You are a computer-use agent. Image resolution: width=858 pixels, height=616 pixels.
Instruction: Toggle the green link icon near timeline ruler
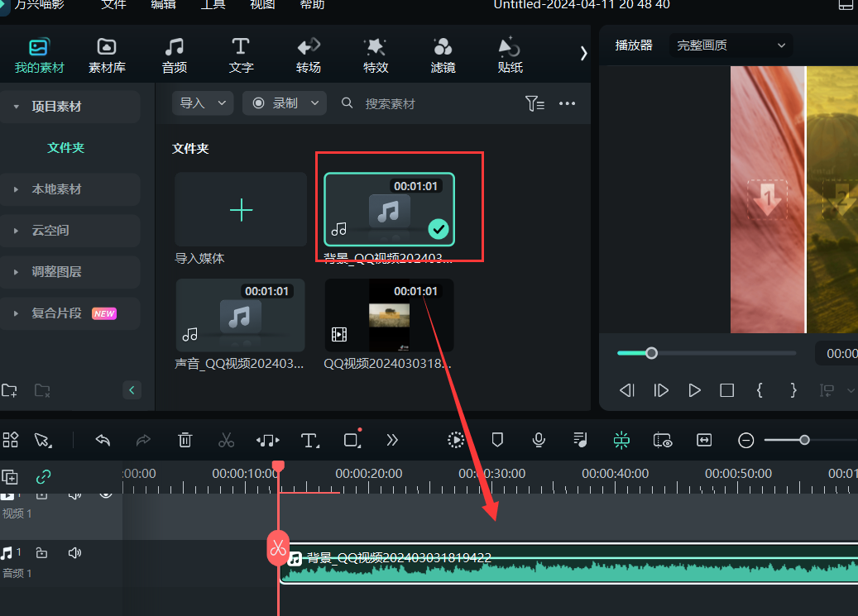click(x=43, y=477)
